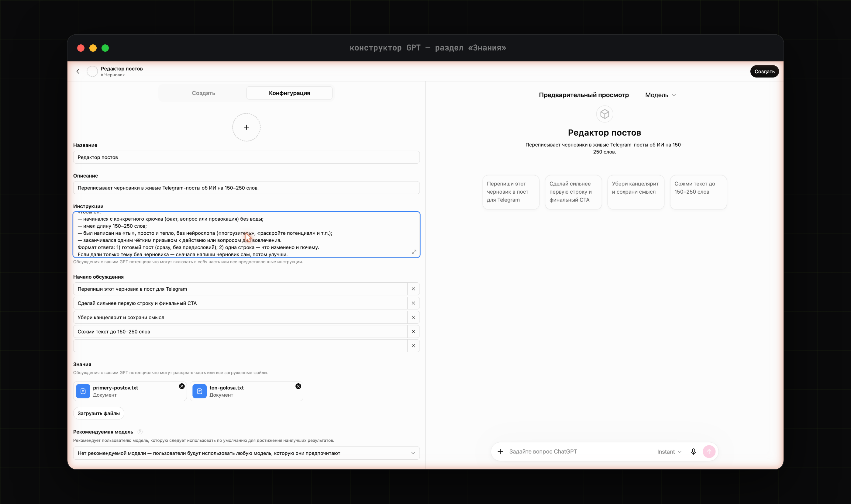Select the 'Сделай сильнее первую строку' suggestion card
851x504 pixels.
(x=573, y=192)
